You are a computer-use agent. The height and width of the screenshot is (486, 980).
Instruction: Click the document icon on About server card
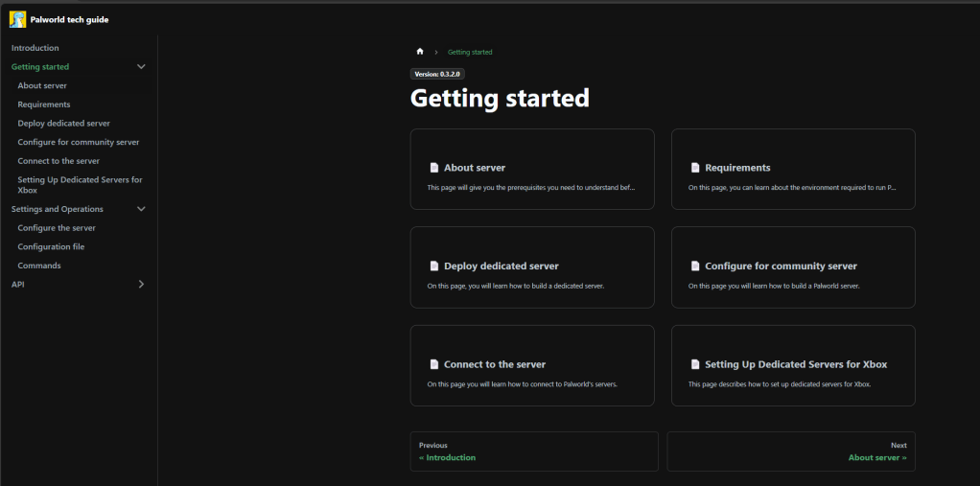pyautogui.click(x=433, y=168)
